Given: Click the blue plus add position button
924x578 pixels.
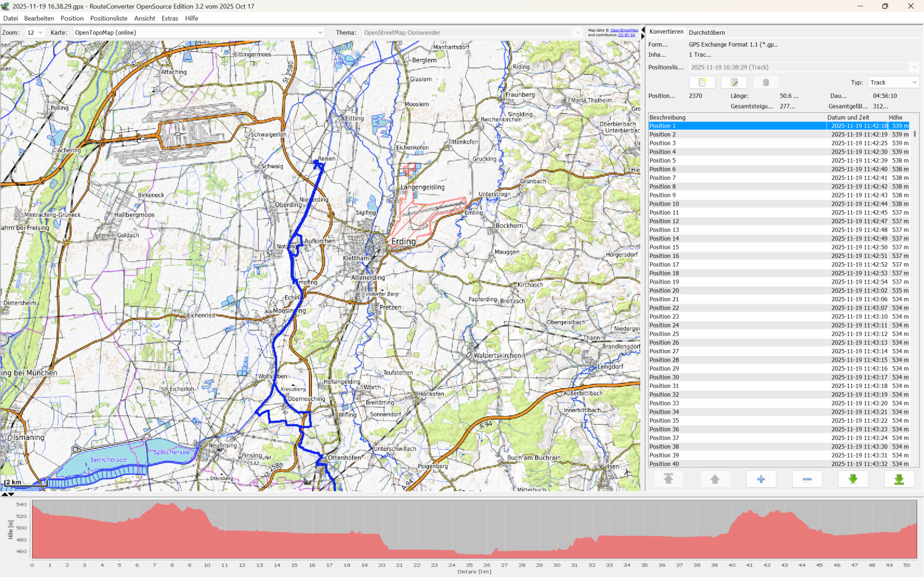Looking at the screenshot, I should 761,479.
